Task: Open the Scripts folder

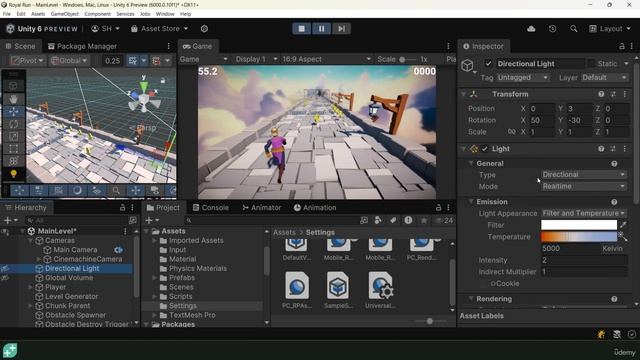Action: 180,297
